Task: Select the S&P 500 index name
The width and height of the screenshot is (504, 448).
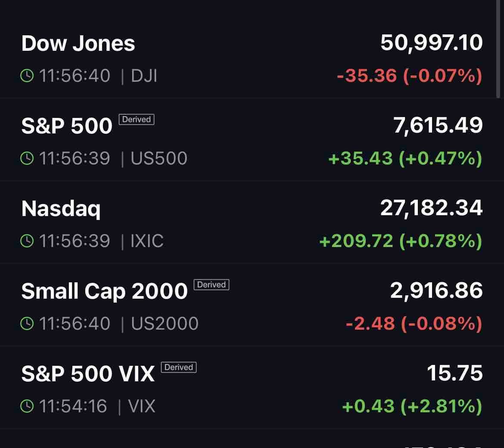Action: pyautogui.click(x=67, y=126)
